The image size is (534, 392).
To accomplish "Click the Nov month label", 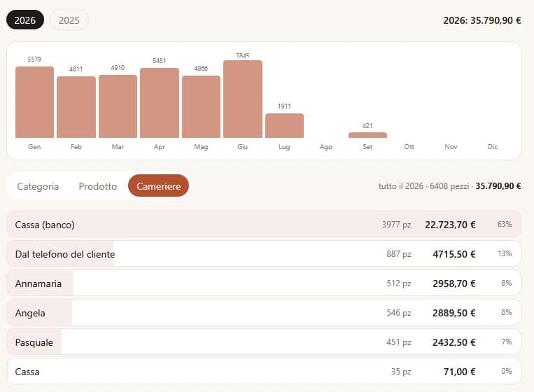I will (x=451, y=147).
